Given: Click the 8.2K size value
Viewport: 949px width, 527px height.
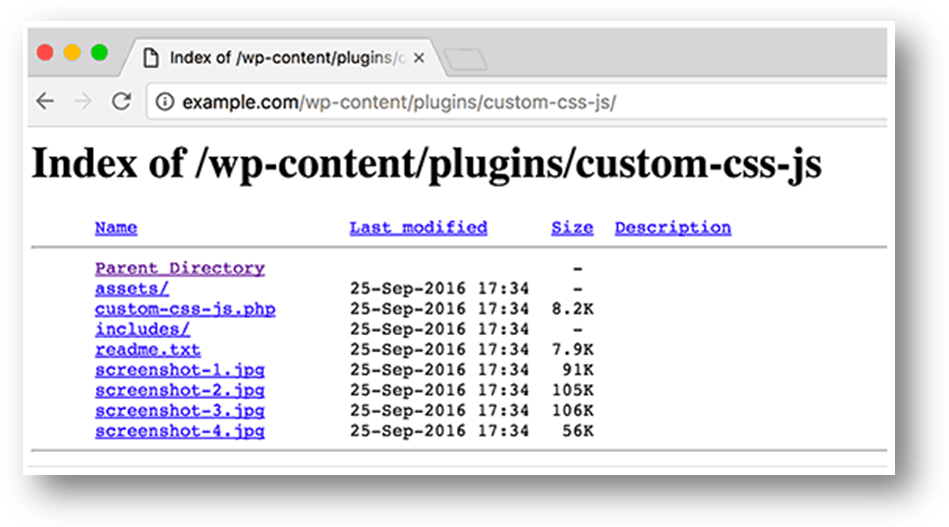Looking at the screenshot, I should [x=573, y=309].
